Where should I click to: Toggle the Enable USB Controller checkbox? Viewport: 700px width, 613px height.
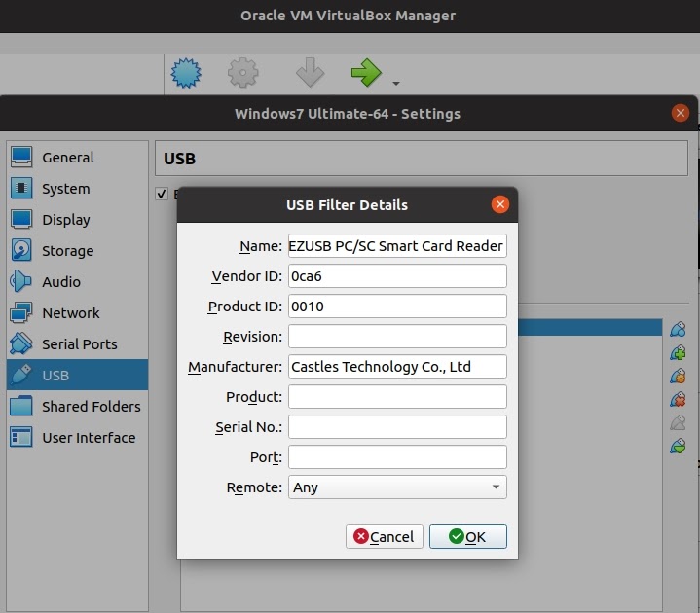pos(162,194)
